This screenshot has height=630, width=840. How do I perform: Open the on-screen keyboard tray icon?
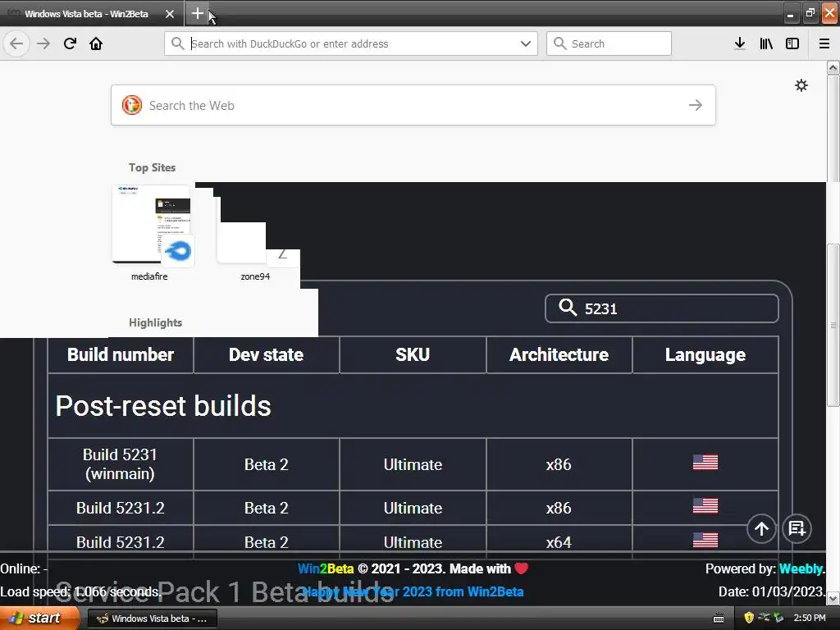tap(719, 619)
